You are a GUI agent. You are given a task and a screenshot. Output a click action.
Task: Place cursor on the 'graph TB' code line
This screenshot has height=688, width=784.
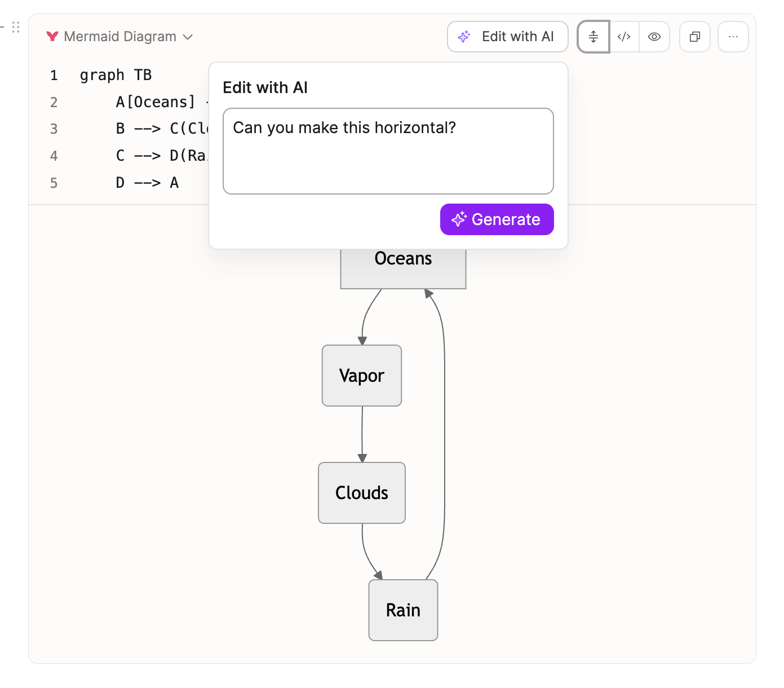click(x=116, y=75)
